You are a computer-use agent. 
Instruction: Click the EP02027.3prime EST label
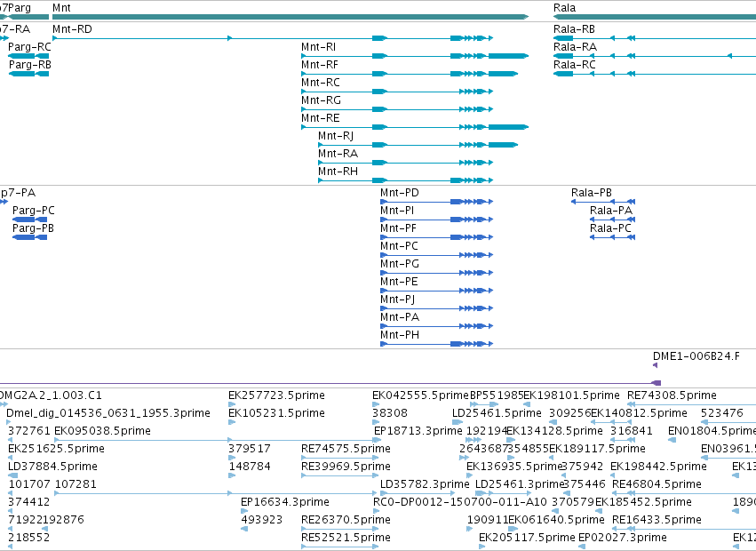coord(623,538)
